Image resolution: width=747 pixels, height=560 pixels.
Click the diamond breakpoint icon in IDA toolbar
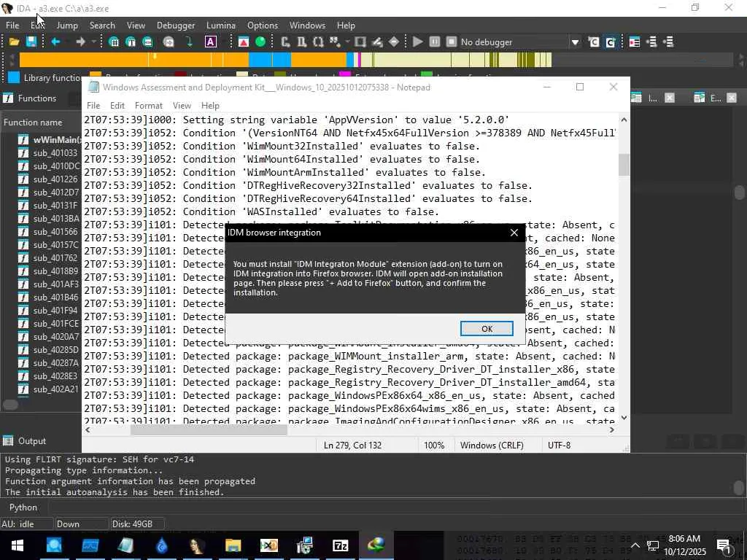click(x=394, y=42)
